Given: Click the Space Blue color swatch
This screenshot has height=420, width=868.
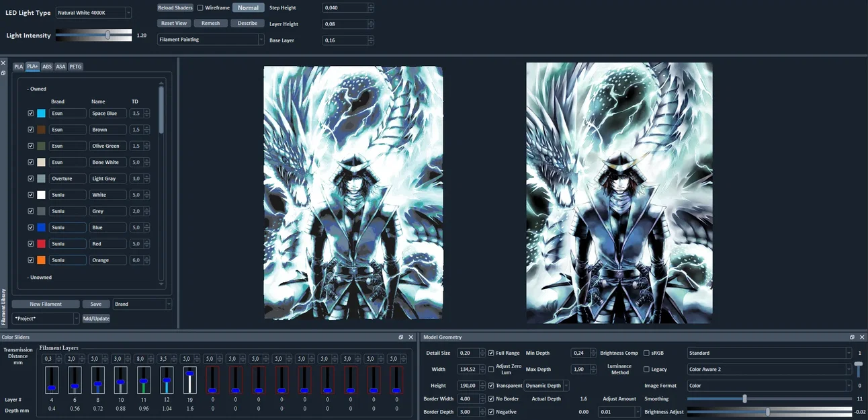Looking at the screenshot, I should click(x=41, y=114).
